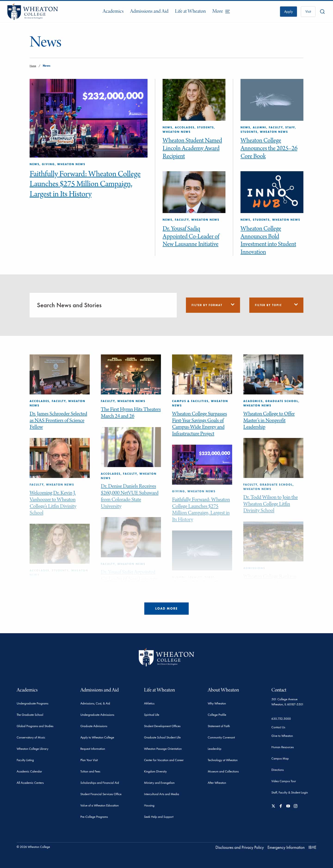Click the Visit button
The width and height of the screenshot is (333, 868).
point(308,12)
